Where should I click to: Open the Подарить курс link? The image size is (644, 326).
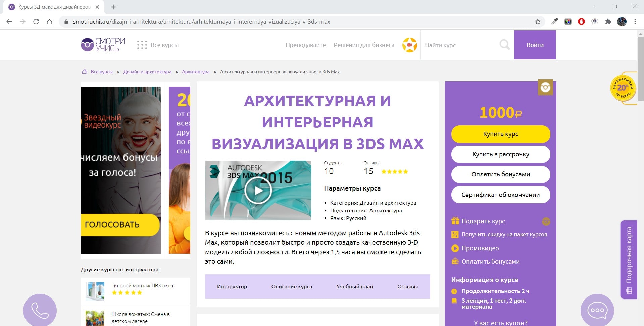coord(483,221)
